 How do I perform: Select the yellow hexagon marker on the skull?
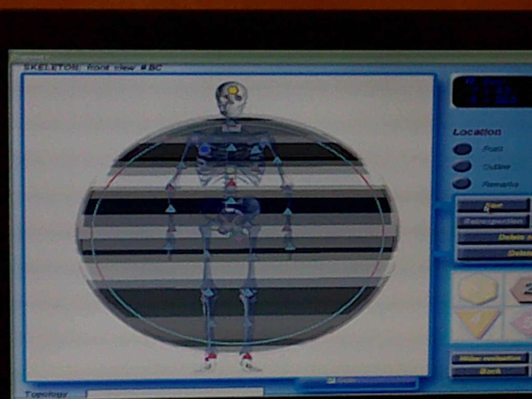[233, 90]
